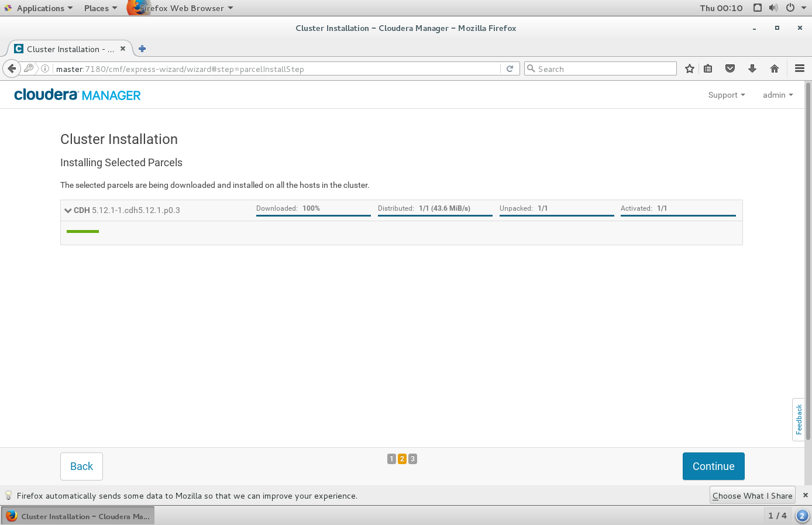812x525 pixels.
Task: Open the Pocket icon in toolbar
Action: tap(730, 68)
